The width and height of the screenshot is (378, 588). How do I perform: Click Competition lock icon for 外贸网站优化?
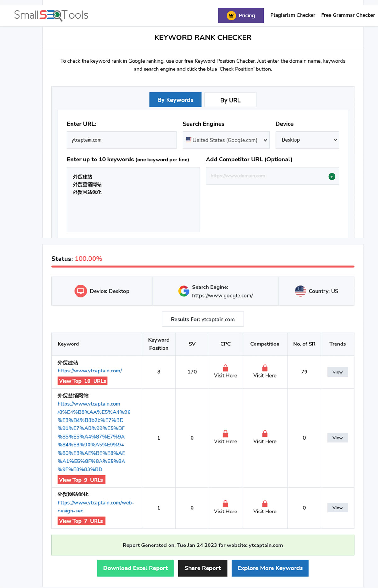point(265,503)
